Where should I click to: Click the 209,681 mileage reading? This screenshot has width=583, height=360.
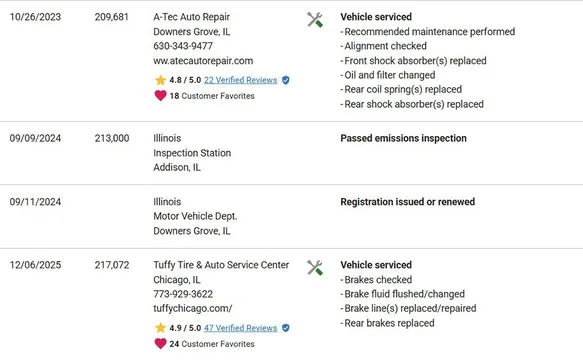[112, 17]
